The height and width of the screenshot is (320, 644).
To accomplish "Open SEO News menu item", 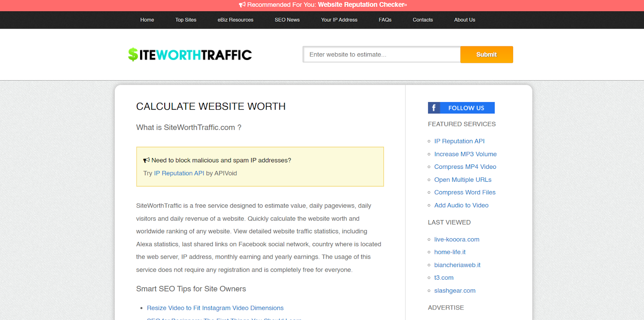I will point(287,20).
